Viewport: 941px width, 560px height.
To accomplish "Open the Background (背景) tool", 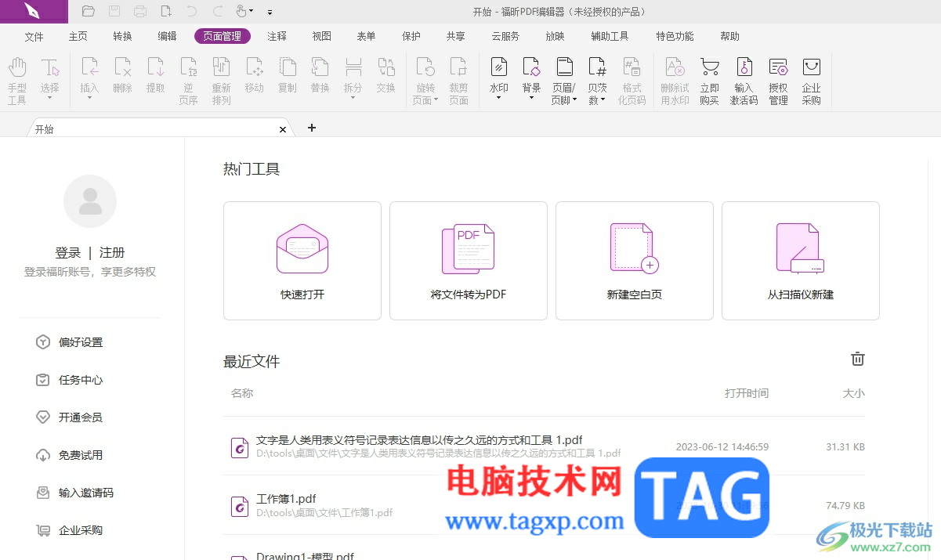I will pos(531,79).
